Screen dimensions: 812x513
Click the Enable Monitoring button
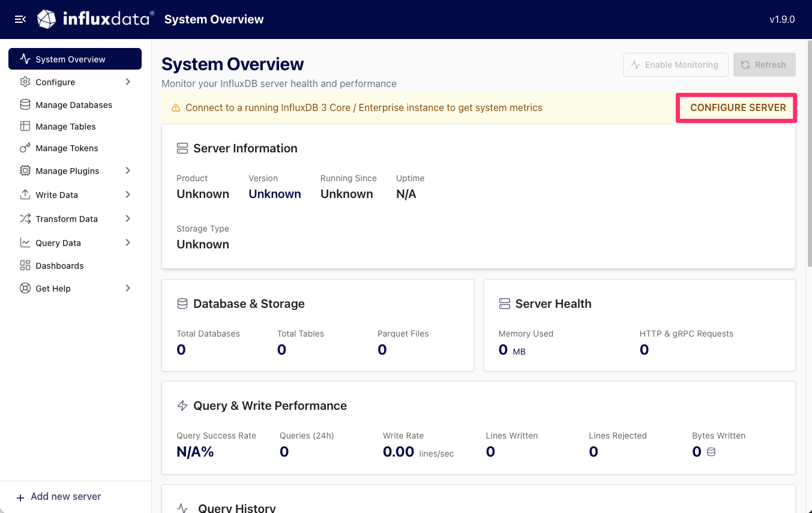click(x=676, y=65)
